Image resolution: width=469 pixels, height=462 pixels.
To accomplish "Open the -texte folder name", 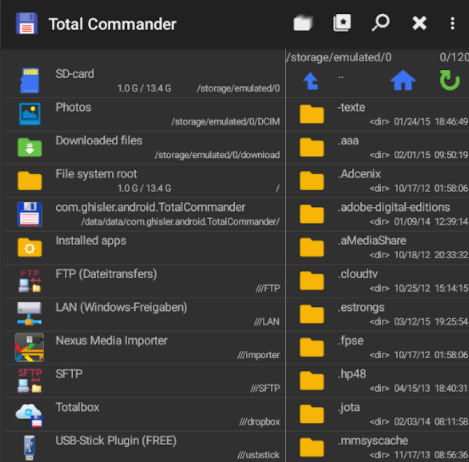I will tap(351, 107).
